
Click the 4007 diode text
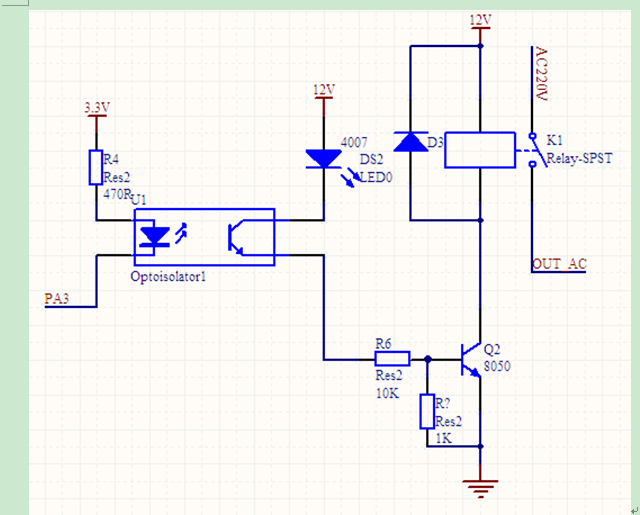coord(354,142)
